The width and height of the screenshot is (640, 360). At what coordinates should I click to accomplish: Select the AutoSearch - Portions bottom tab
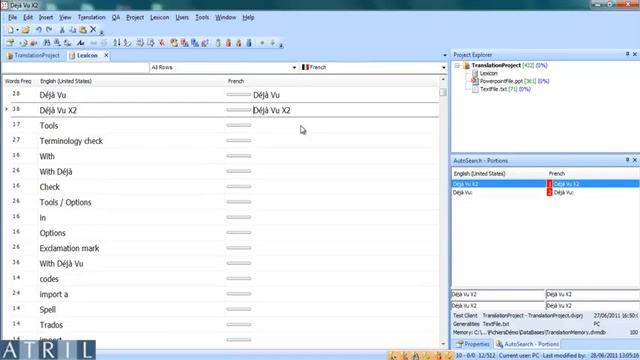click(x=527, y=344)
